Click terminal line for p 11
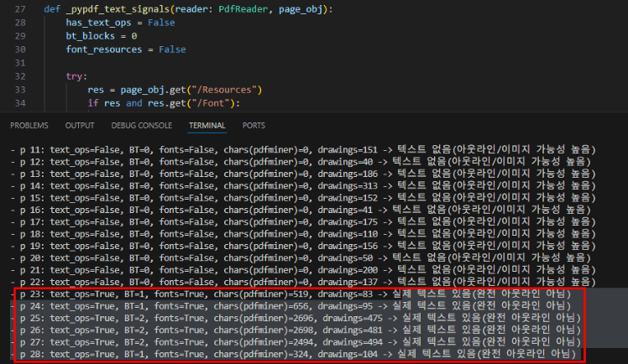628x364 pixels. [x=303, y=150]
